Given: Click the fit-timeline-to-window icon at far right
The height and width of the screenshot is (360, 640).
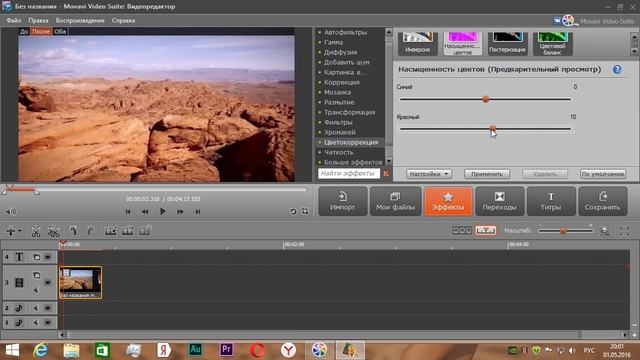Looking at the screenshot, I should [624, 231].
